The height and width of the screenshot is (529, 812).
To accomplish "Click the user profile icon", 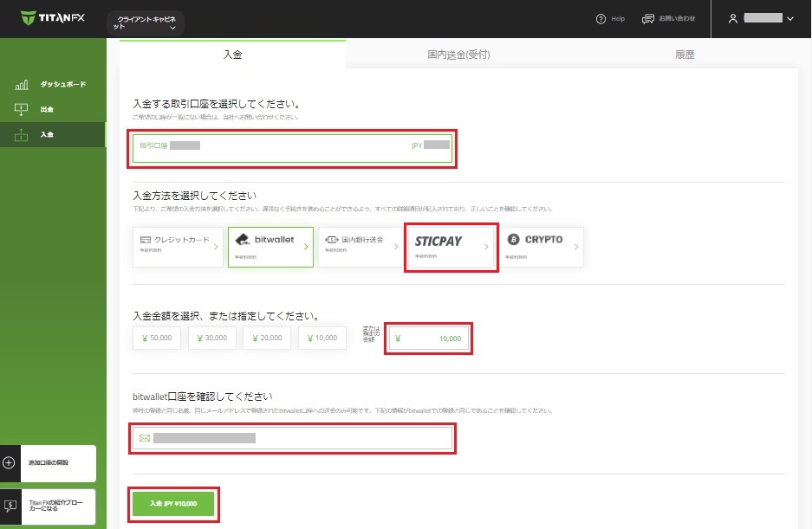I will (x=733, y=19).
